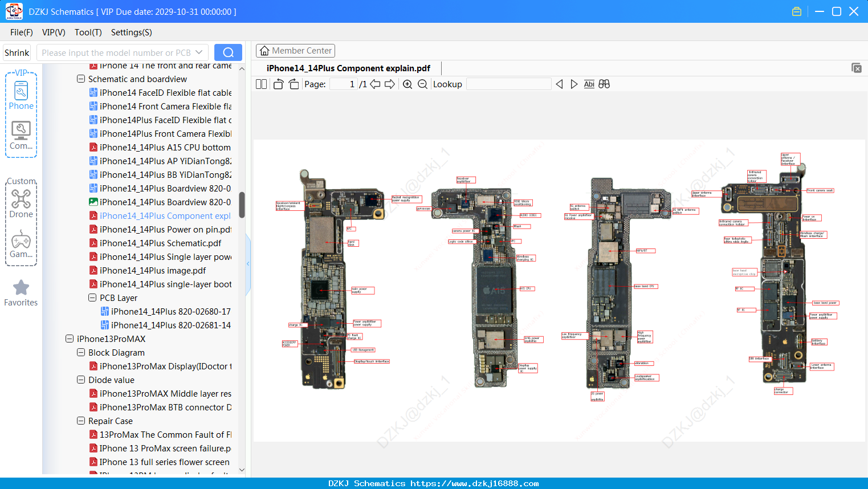
Task: Click the yellow toolbox icon in title bar
Action: pos(797,11)
